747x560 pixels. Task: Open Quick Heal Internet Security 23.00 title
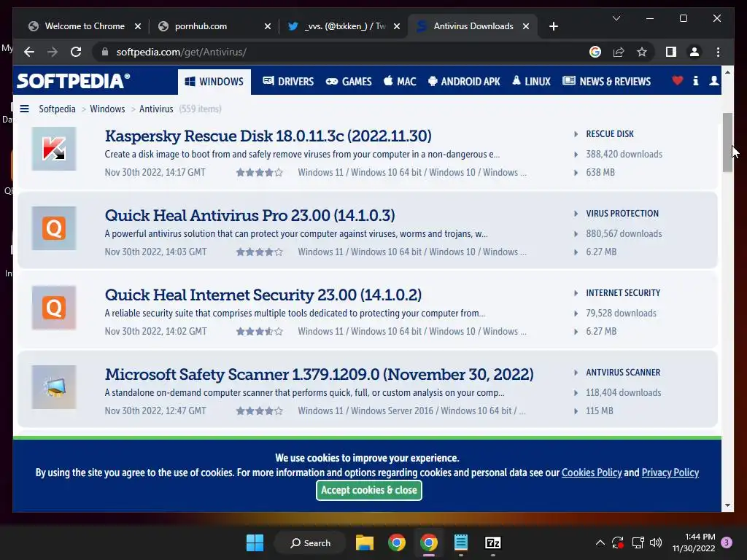263,295
